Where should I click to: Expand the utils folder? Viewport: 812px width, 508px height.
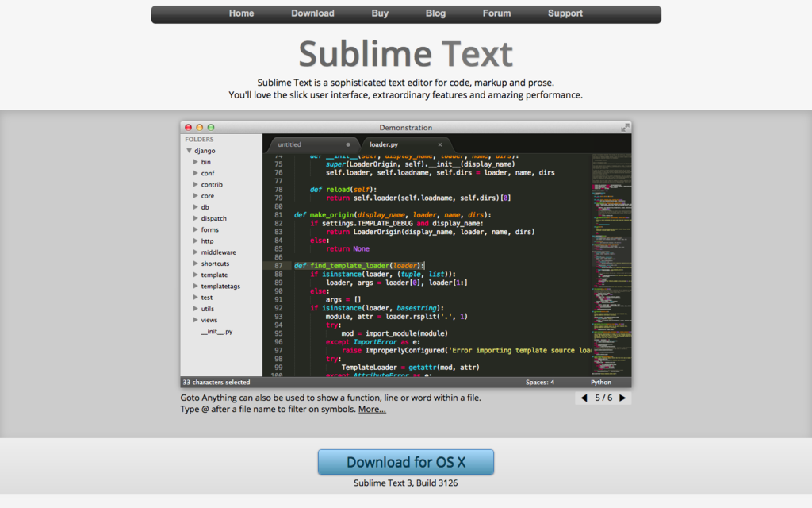[195, 309]
